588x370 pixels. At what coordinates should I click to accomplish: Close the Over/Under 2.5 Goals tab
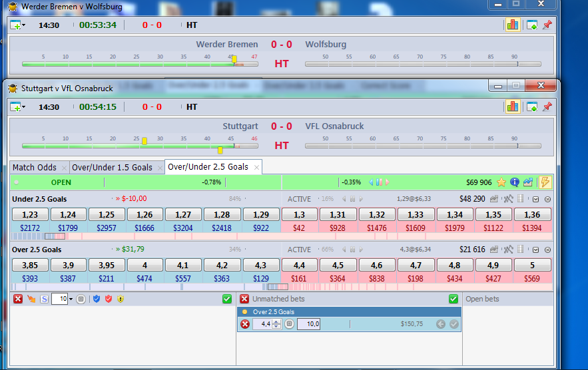pos(256,168)
